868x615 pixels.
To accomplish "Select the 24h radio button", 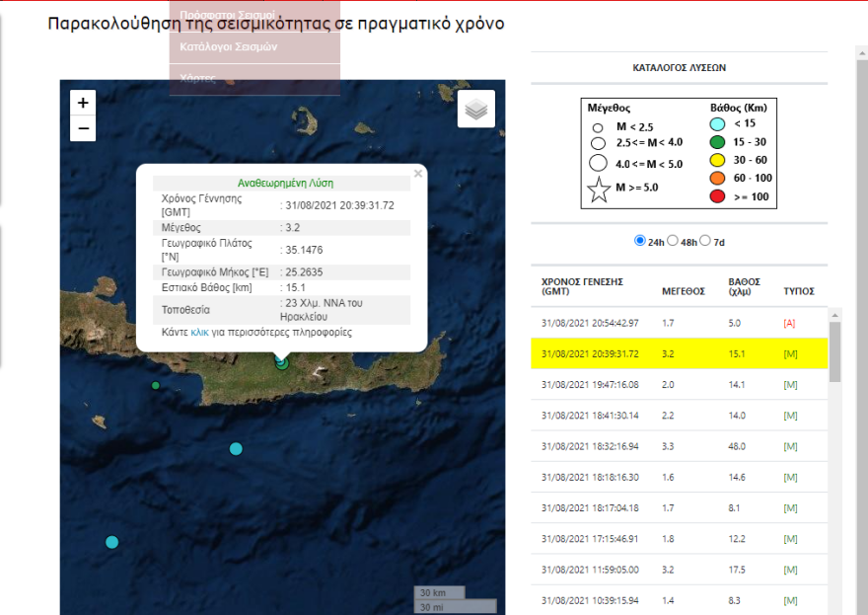I will click(642, 239).
